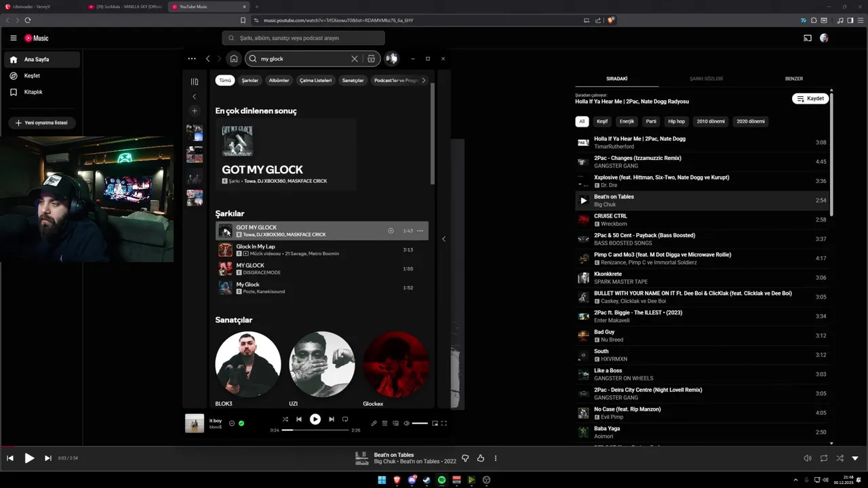Clear the Spotify search text 'my glock'

[354, 59]
